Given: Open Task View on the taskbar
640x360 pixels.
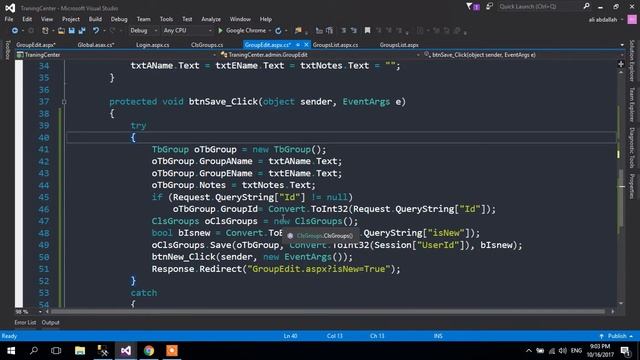Looking at the screenshot, I should 56,351.
